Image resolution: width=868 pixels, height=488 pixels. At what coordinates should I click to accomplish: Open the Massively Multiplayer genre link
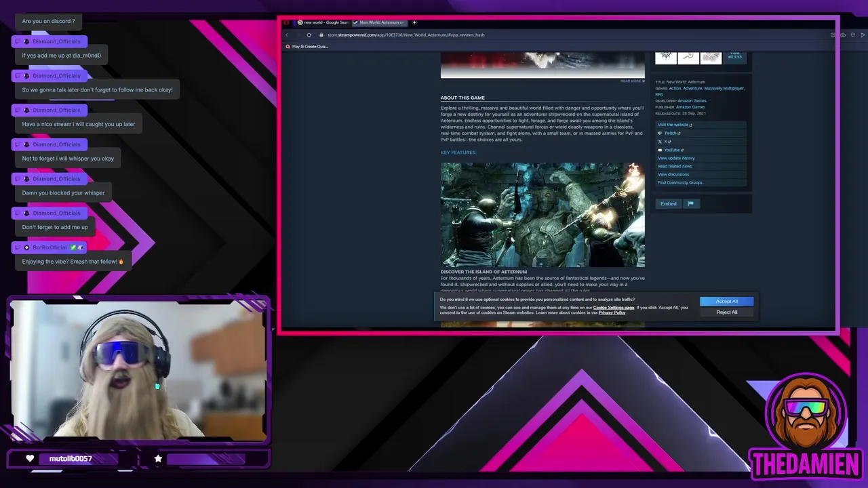[x=724, y=88]
